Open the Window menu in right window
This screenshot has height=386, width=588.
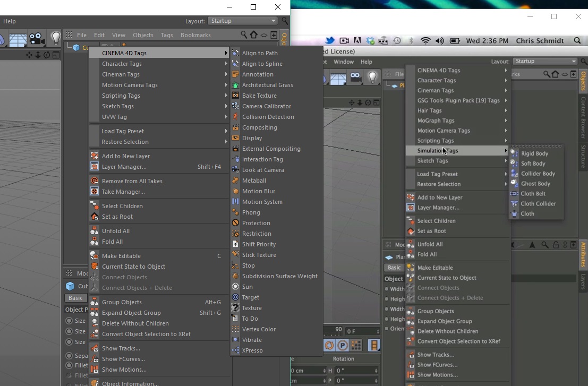(344, 62)
